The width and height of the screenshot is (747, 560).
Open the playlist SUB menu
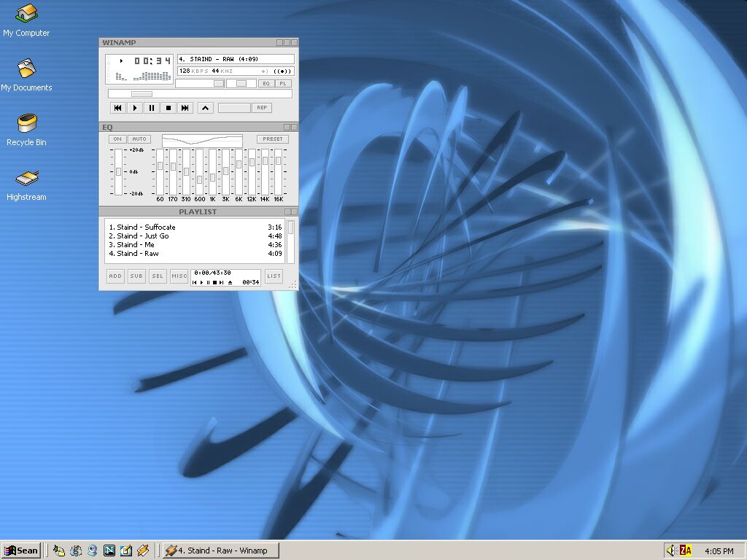136,276
